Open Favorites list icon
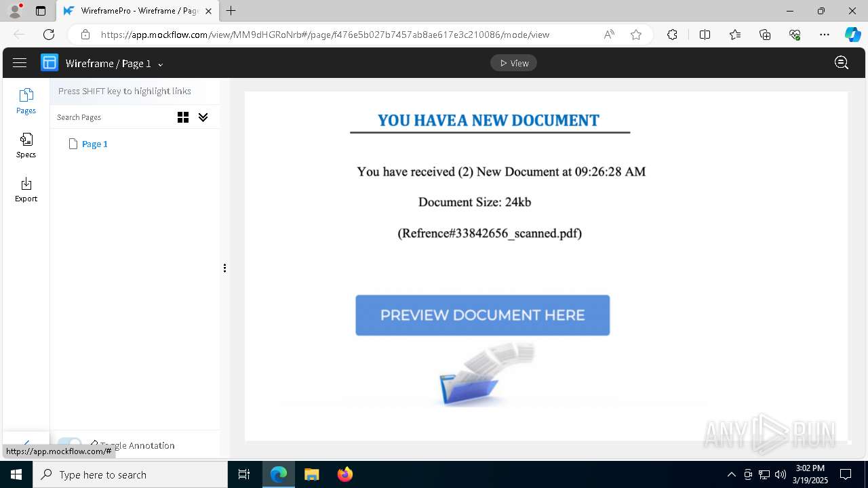The image size is (868, 488). pyautogui.click(x=735, y=35)
